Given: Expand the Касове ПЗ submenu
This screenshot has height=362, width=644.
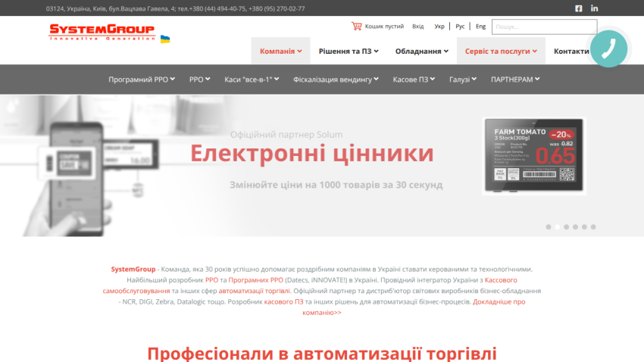Looking at the screenshot, I should [x=414, y=80].
